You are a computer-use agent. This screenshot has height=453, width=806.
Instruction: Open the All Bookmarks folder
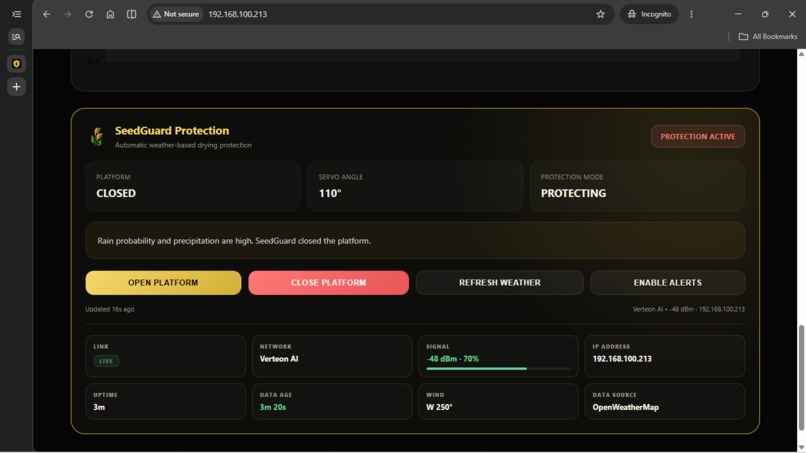pyautogui.click(x=768, y=37)
